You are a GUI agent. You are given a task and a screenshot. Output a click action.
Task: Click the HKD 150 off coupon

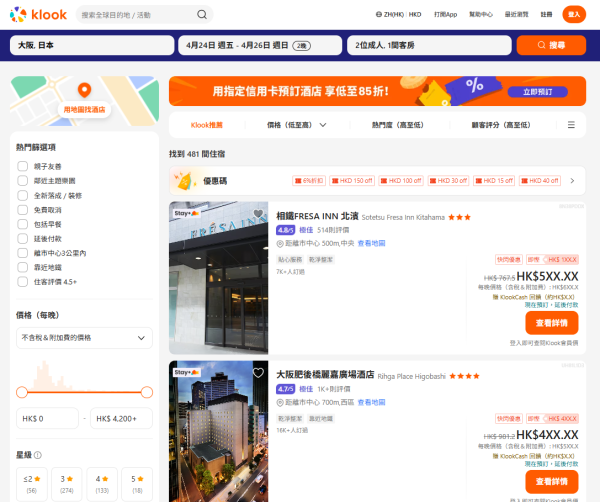click(352, 181)
